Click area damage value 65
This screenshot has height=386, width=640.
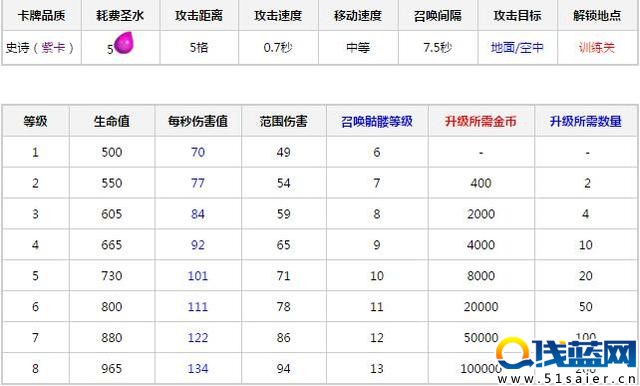(x=284, y=245)
